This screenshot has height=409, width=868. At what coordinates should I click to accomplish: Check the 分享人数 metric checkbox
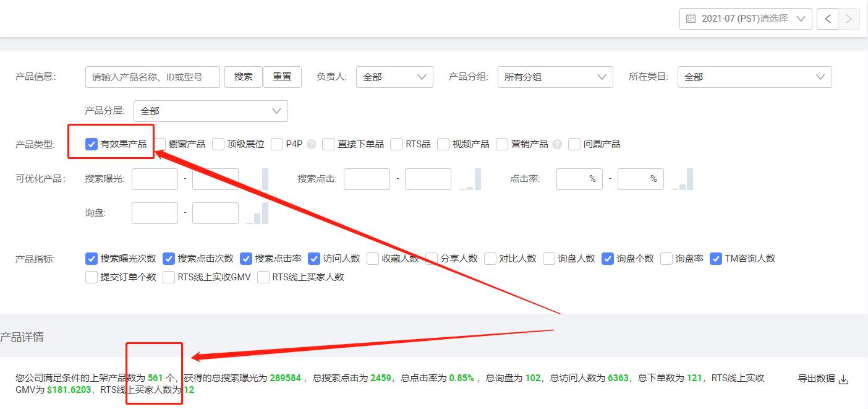point(432,259)
